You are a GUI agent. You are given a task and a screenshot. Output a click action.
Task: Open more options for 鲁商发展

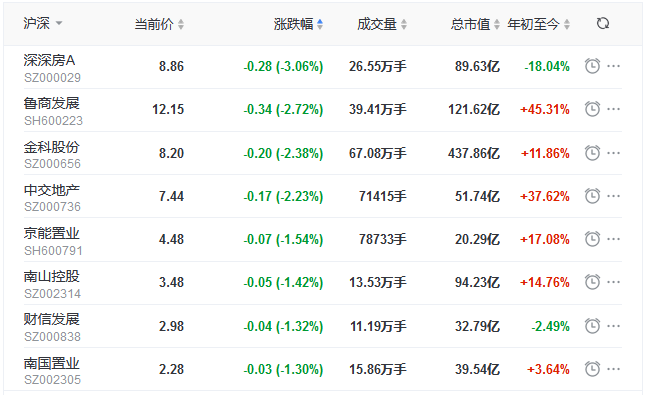[x=614, y=109]
